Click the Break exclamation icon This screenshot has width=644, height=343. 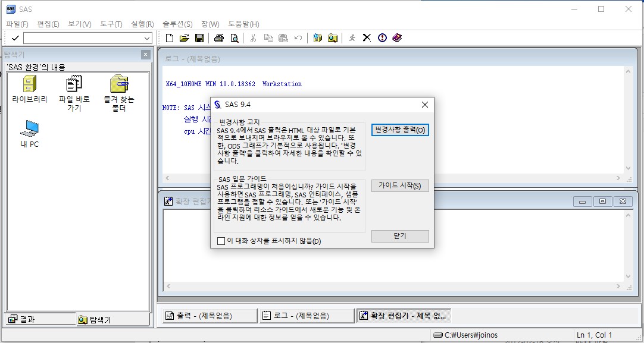(382, 38)
